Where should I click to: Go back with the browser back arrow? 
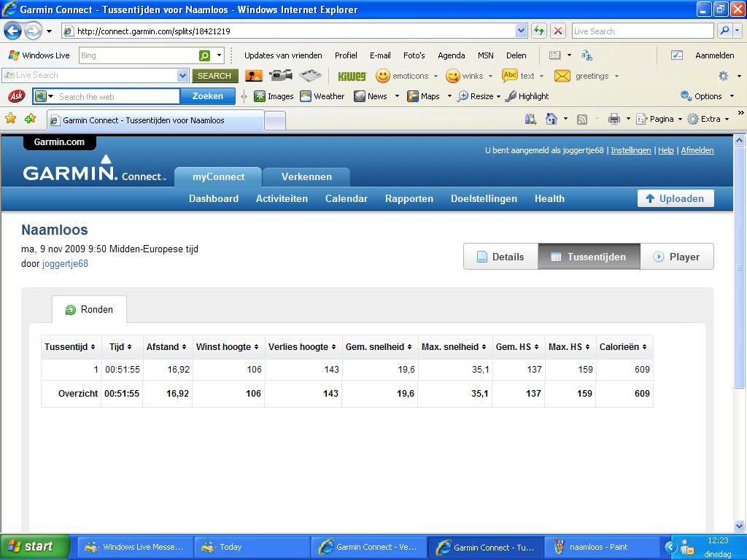(x=12, y=31)
